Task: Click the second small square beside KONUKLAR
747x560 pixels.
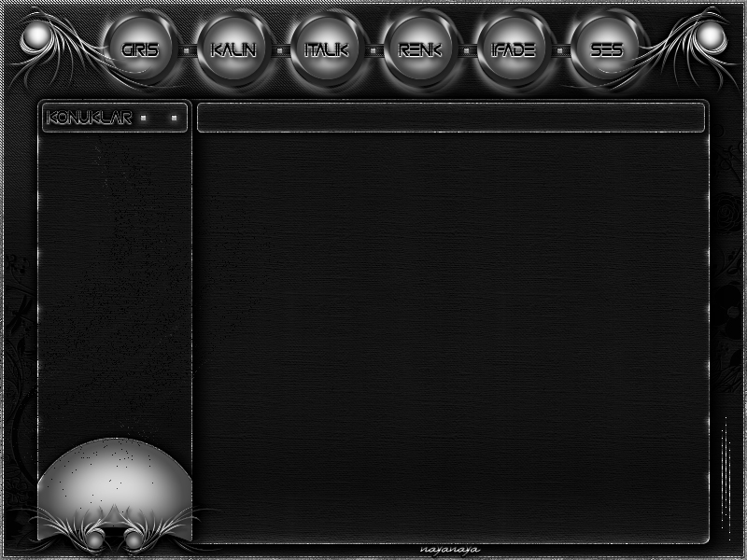Action: pos(174,119)
